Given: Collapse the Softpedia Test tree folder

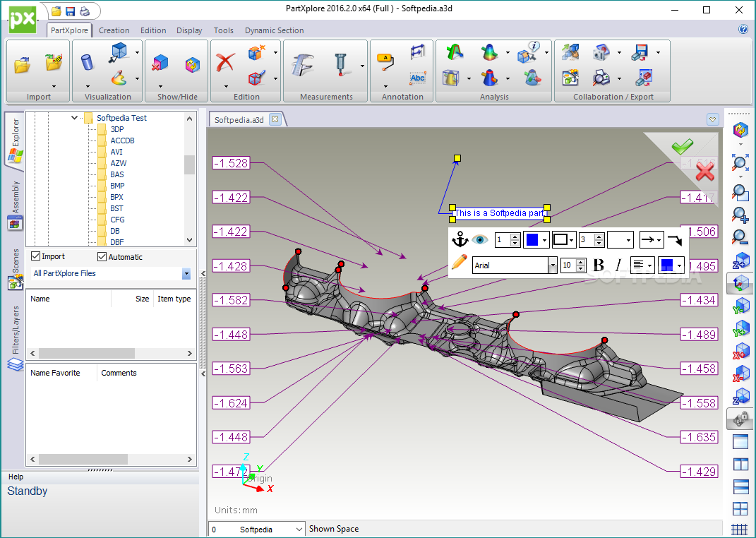Looking at the screenshot, I should tap(74, 118).
